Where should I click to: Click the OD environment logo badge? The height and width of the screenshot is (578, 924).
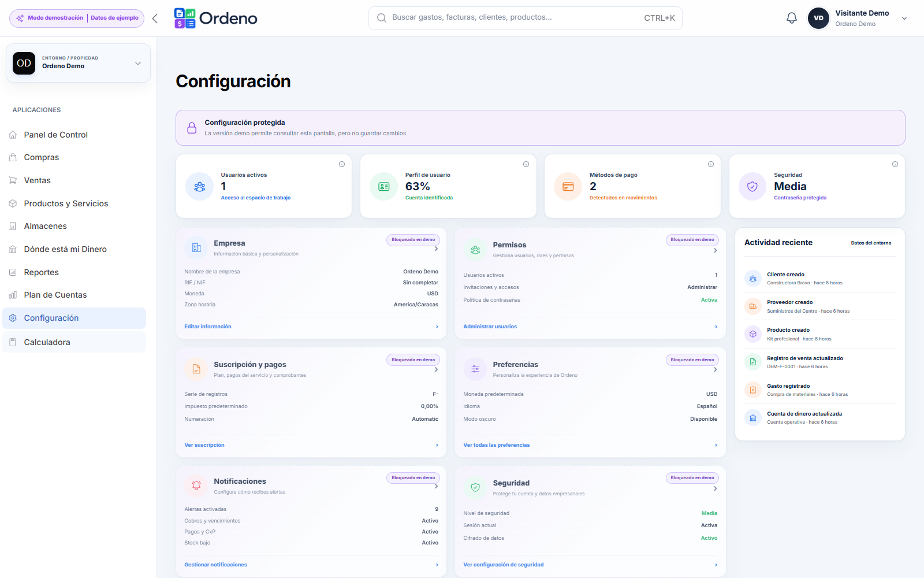(x=24, y=63)
